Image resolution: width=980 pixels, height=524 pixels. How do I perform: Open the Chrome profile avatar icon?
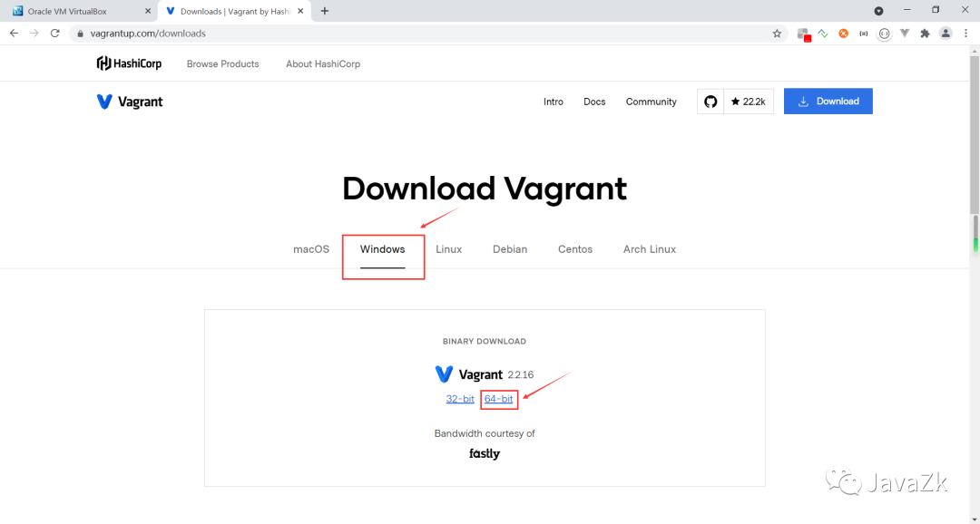click(x=946, y=34)
